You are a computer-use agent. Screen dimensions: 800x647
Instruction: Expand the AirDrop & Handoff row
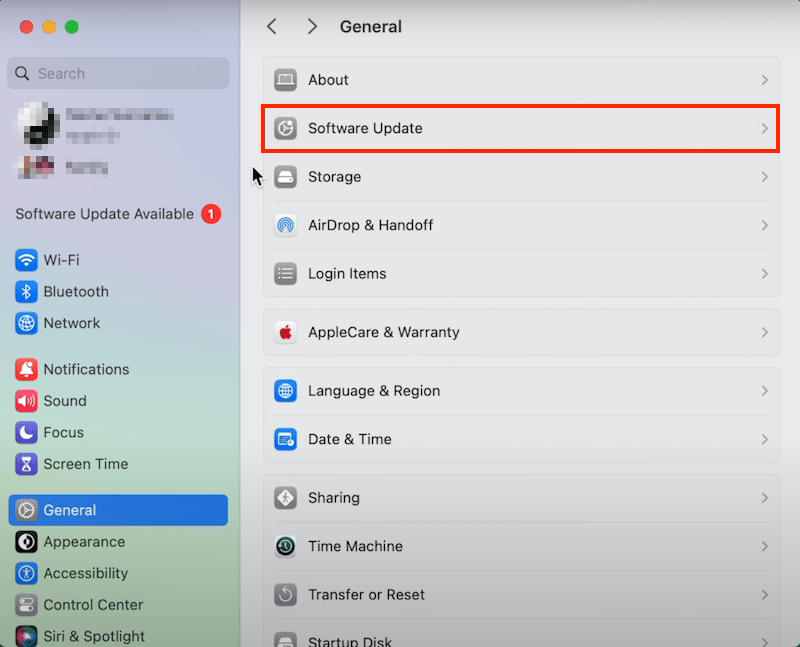[x=520, y=225]
